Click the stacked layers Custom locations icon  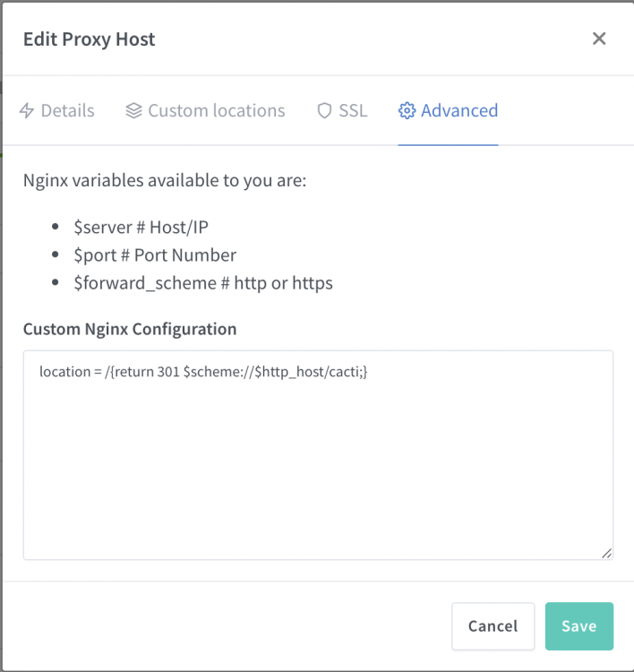(133, 110)
